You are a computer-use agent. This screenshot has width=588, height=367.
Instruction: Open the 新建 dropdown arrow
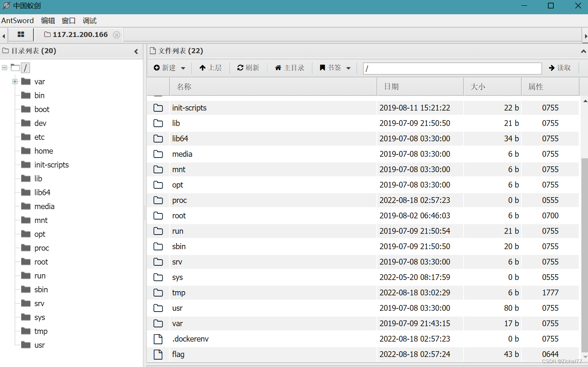coord(183,68)
